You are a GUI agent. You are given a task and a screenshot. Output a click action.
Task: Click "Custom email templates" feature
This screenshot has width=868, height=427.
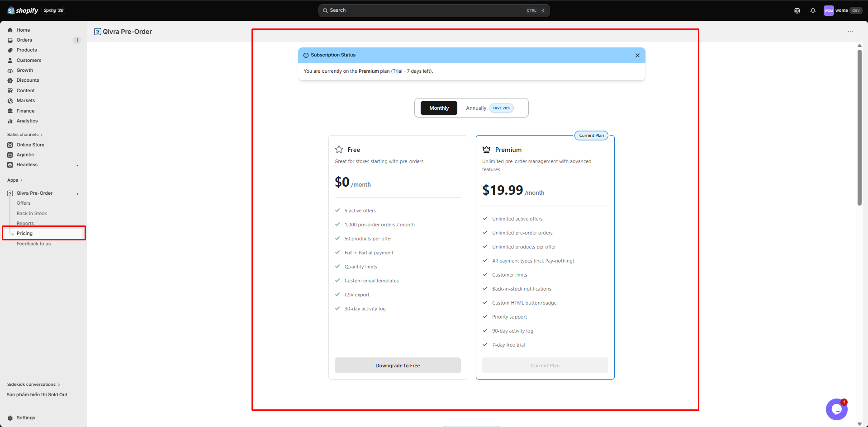point(372,281)
